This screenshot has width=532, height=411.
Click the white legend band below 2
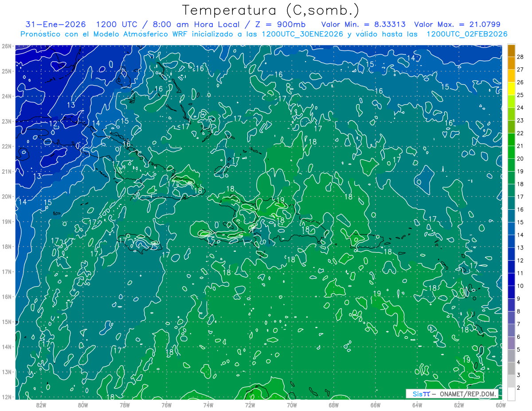(511, 394)
